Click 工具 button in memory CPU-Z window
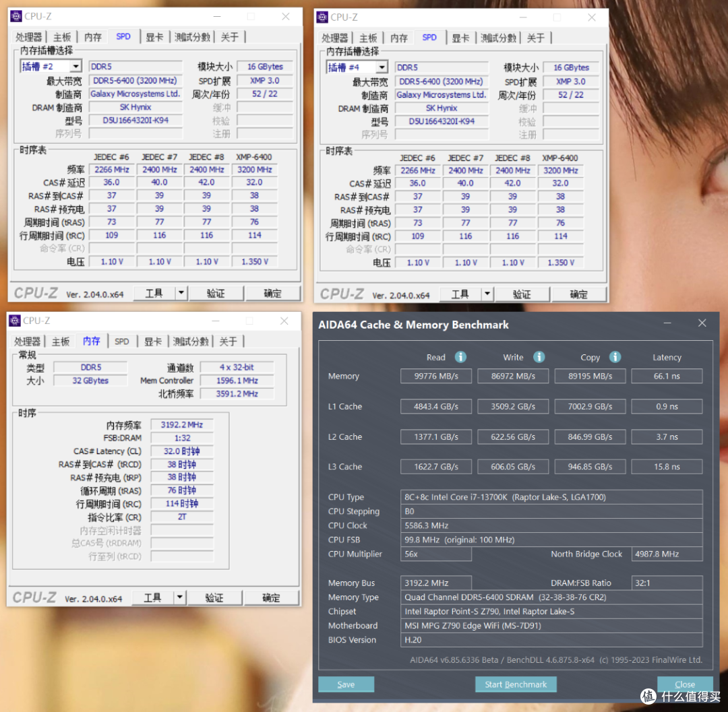 [x=153, y=597]
